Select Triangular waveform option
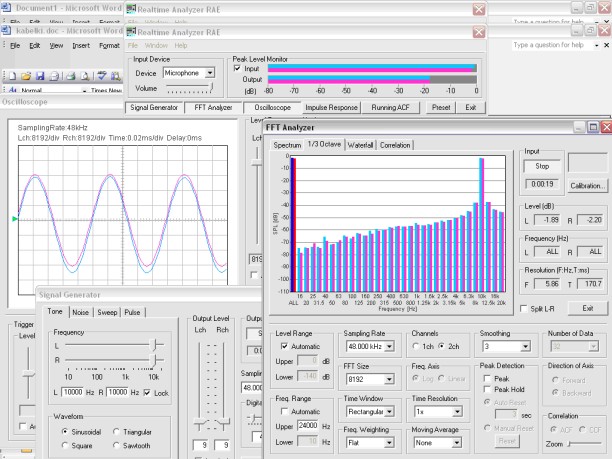The width and height of the screenshot is (612, 459). (116, 432)
